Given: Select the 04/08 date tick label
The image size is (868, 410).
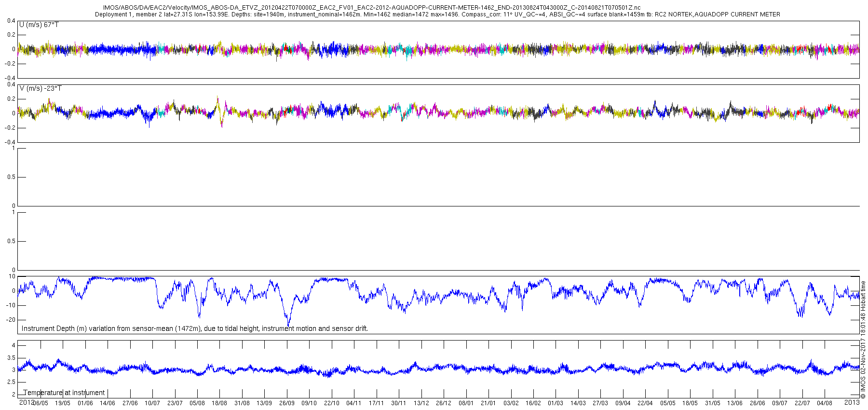Looking at the screenshot, I should (x=825, y=403).
